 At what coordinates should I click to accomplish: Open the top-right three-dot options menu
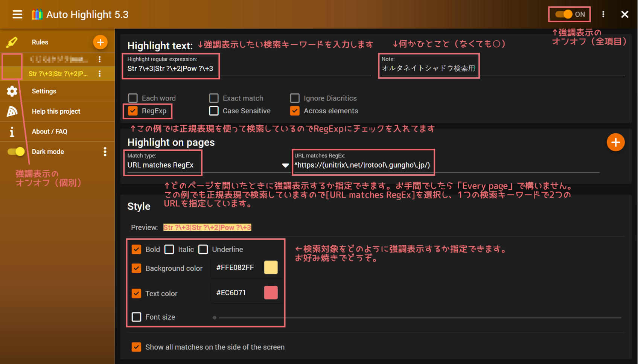click(603, 14)
